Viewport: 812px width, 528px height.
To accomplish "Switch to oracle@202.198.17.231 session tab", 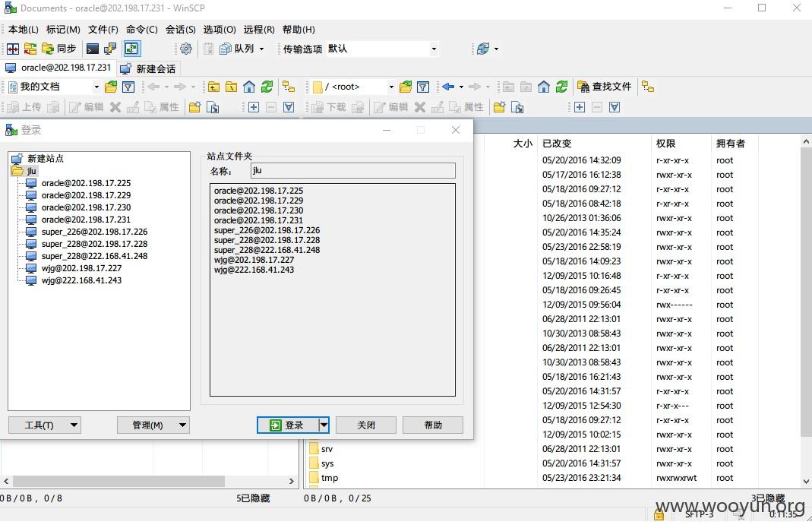I will tap(58, 68).
